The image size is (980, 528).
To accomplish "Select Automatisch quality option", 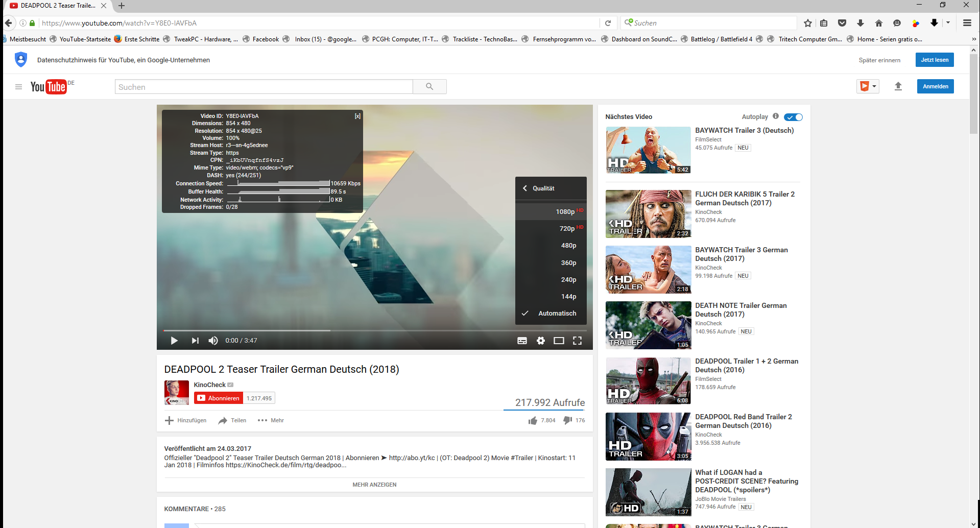I will (x=557, y=314).
